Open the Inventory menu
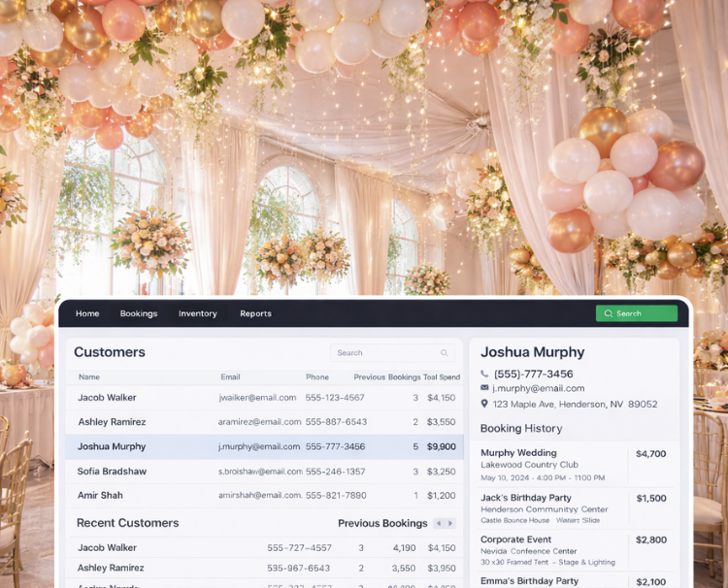Image resolution: width=728 pixels, height=588 pixels. pyautogui.click(x=198, y=313)
